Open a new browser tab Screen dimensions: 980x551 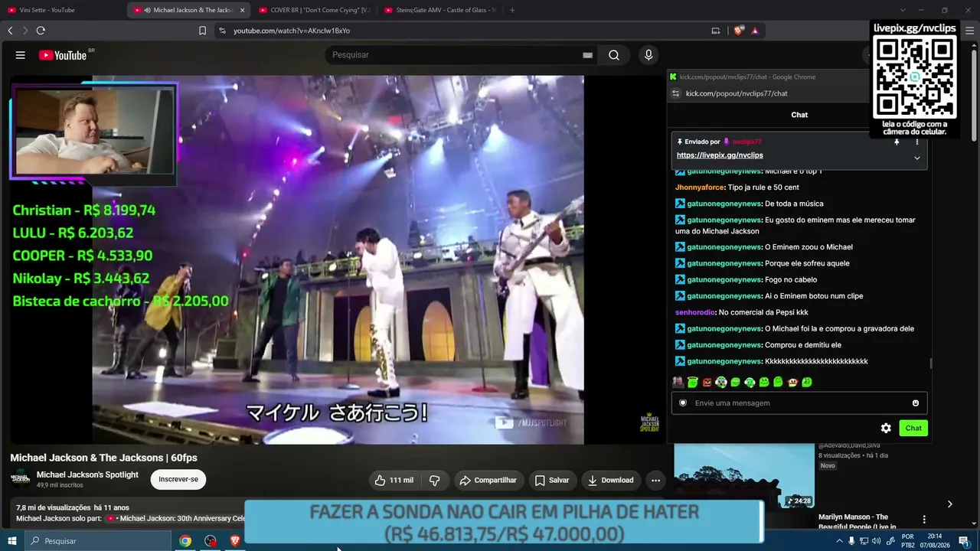click(x=512, y=10)
